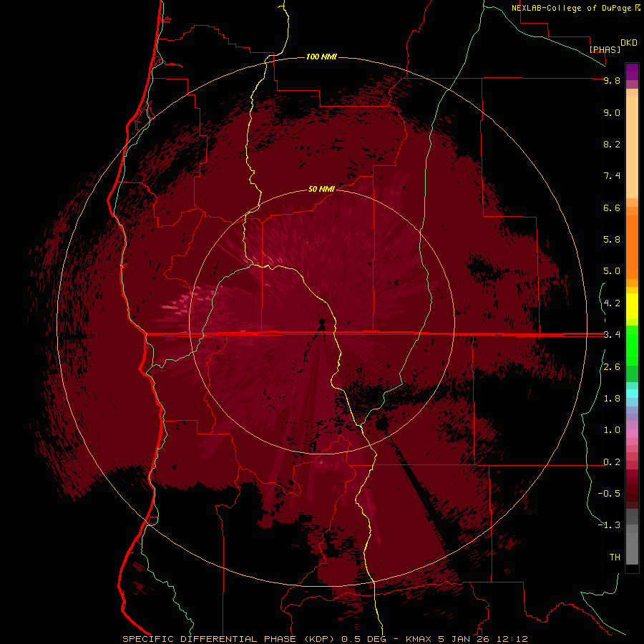Select the 1.8 scale value
This screenshot has height=644, width=644.
(x=612, y=399)
